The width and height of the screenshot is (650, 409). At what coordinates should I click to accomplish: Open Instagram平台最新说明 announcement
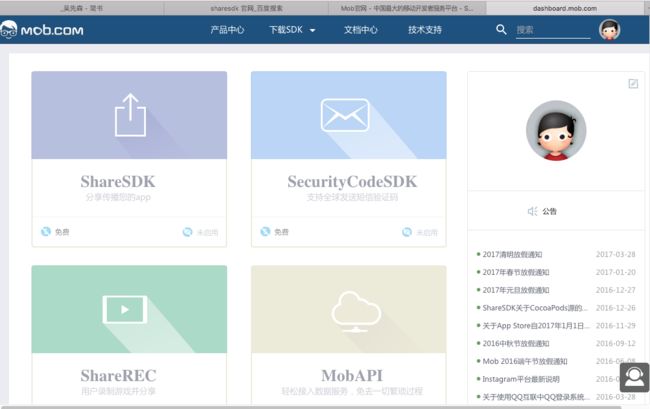521,379
